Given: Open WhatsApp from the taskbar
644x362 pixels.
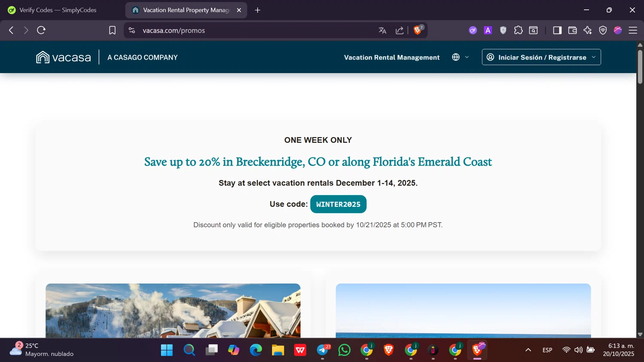Looking at the screenshot, I should point(344,350).
